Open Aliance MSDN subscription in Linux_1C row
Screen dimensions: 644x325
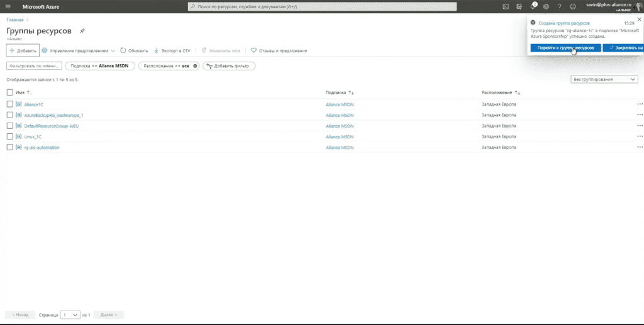[340, 136]
